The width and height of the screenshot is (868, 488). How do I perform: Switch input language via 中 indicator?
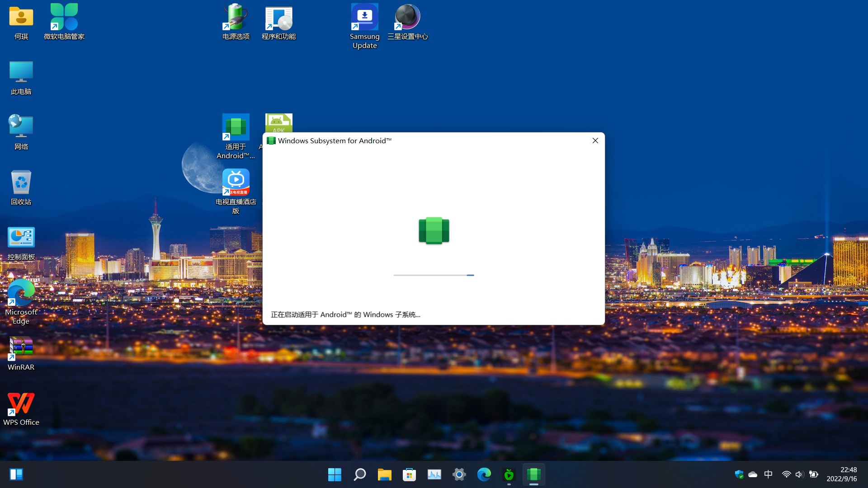pyautogui.click(x=768, y=474)
